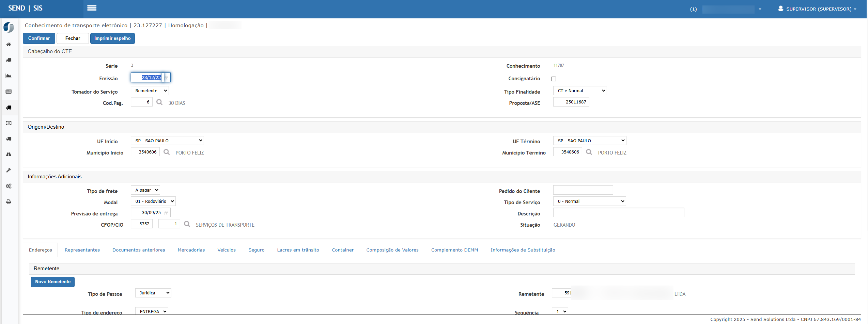The image size is (868, 324).
Task: Click the Imprimir espelho button
Action: tap(112, 38)
